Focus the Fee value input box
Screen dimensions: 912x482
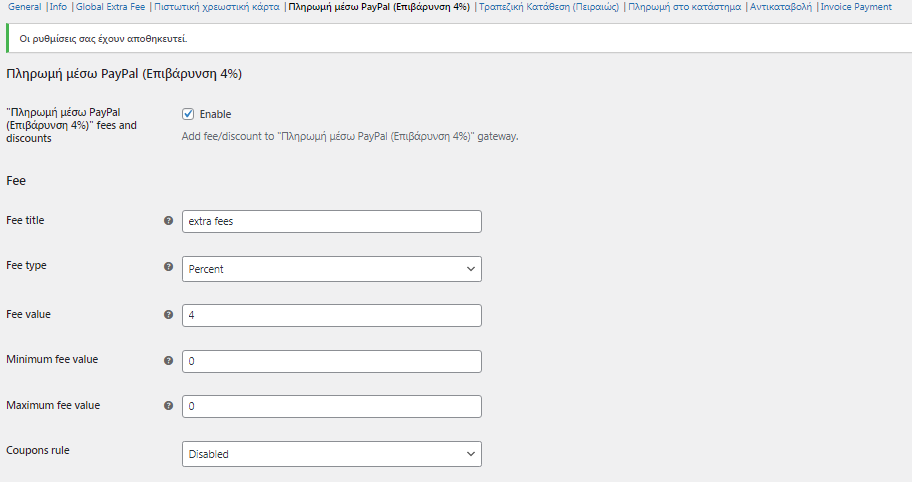click(332, 315)
